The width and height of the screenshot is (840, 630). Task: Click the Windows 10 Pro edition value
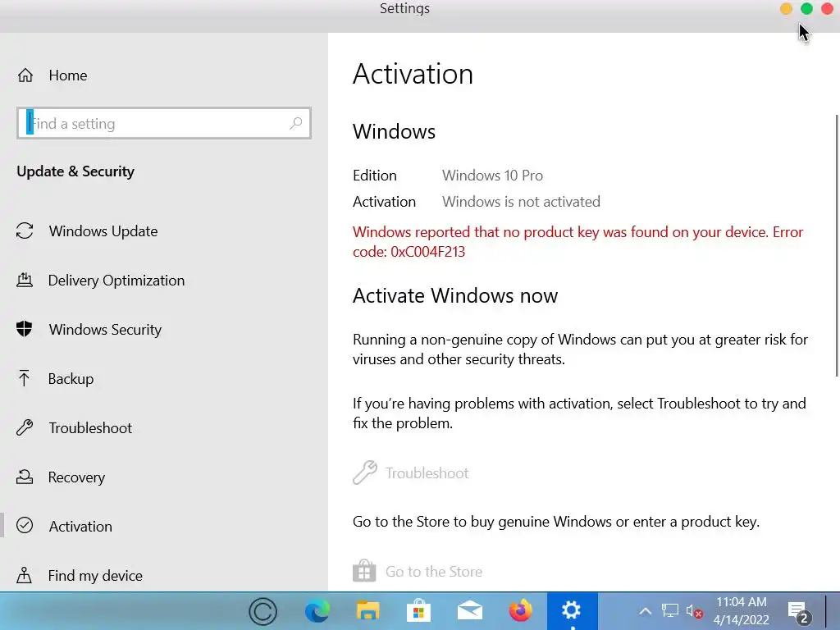click(492, 176)
